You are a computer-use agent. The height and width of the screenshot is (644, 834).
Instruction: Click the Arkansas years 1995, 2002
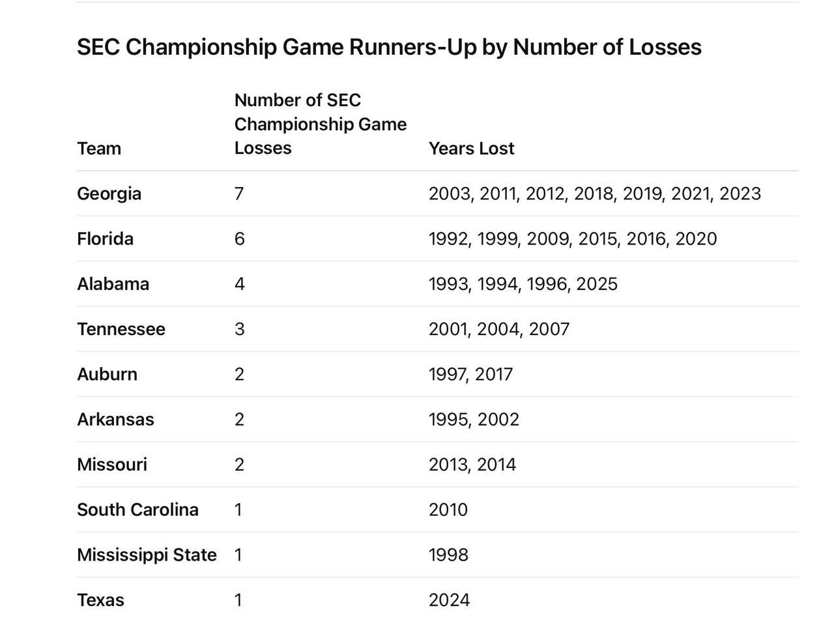click(x=474, y=419)
